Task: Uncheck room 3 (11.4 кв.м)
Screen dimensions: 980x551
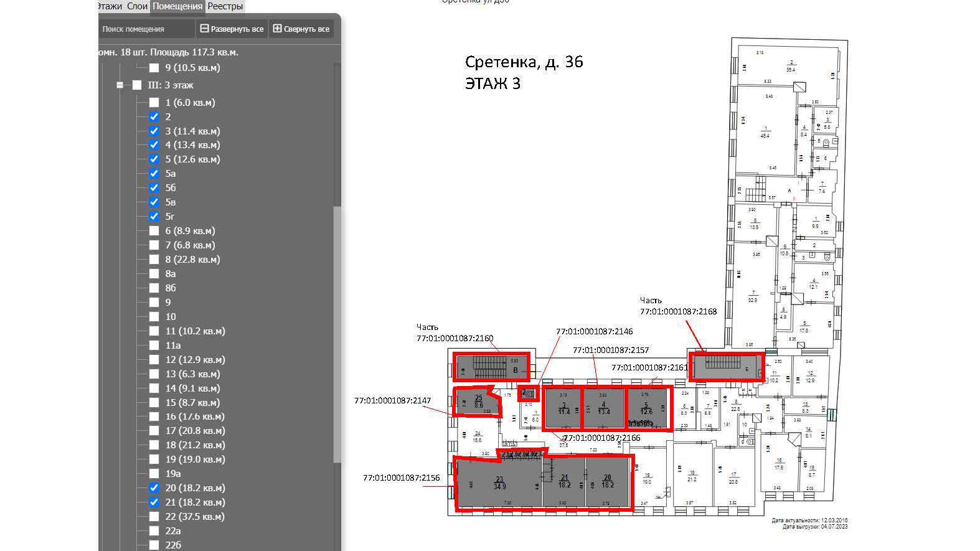Action: click(154, 131)
